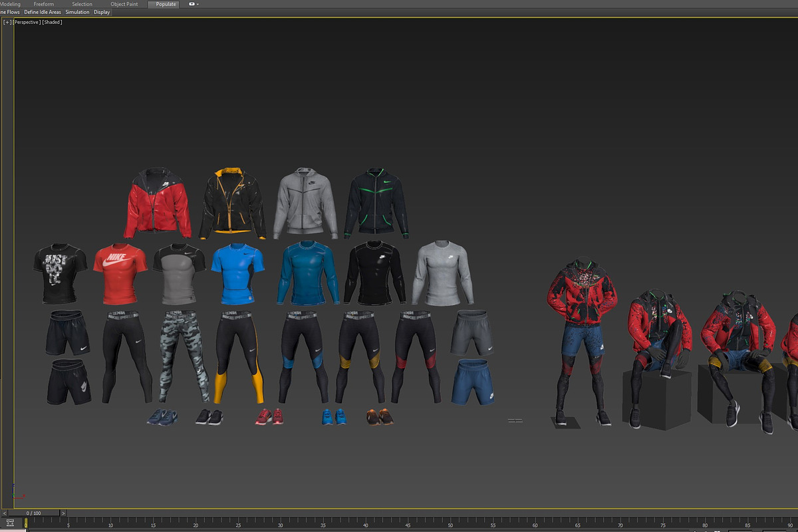The image size is (798, 532).
Task: Select the black hoodie with green trim
Action: point(376,202)
